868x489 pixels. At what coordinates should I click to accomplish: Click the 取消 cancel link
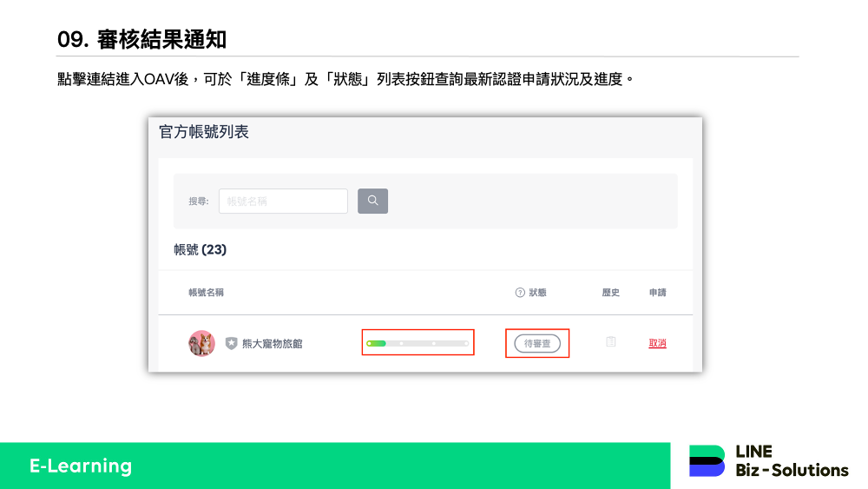[x=657, y=343]
